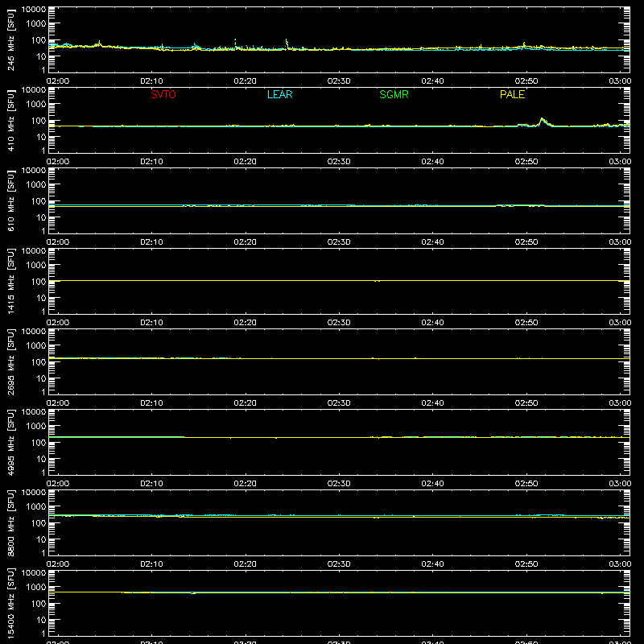The image size is (644, 644).
Task: Click the 02:10 time label under 245 MHz panel
Action: click(151, 81)
